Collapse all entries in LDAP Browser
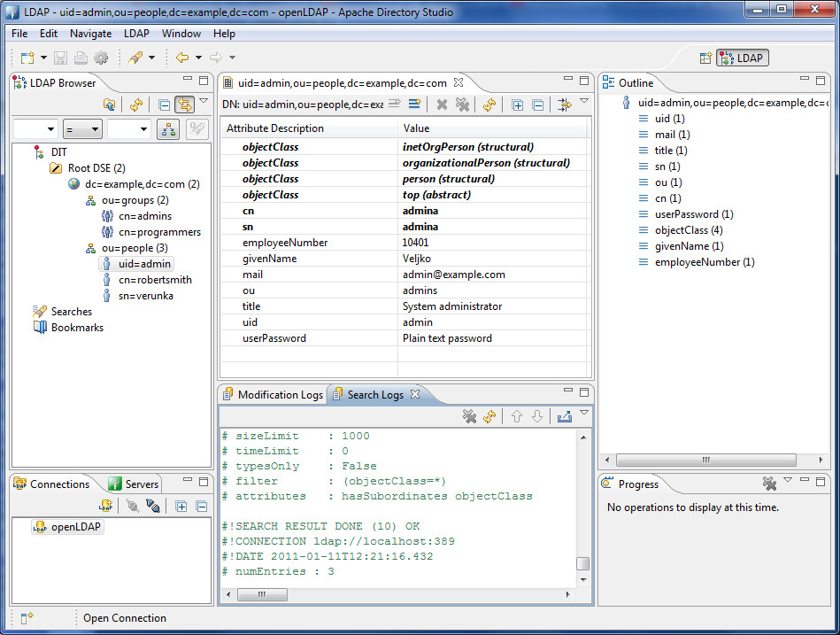This screenshot has width=840, height=635. (164, 105)
